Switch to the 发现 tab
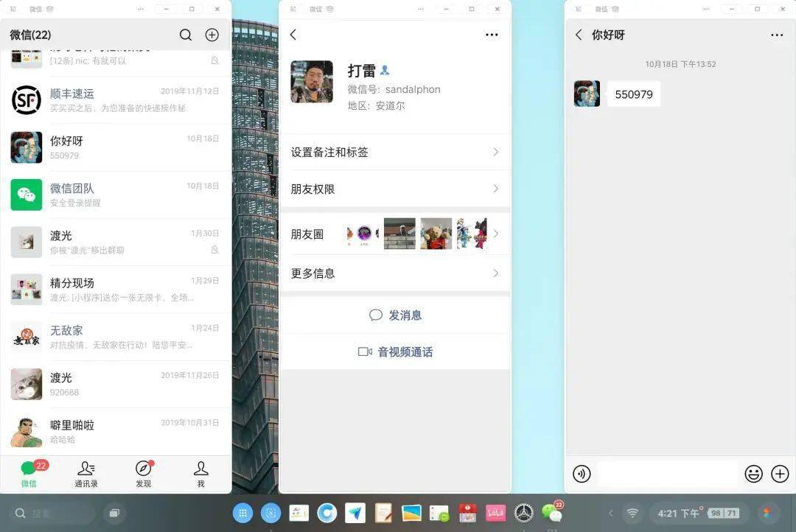Image resolution: width=796 pixels, height=532 pixels. click(x=144, y=474)
